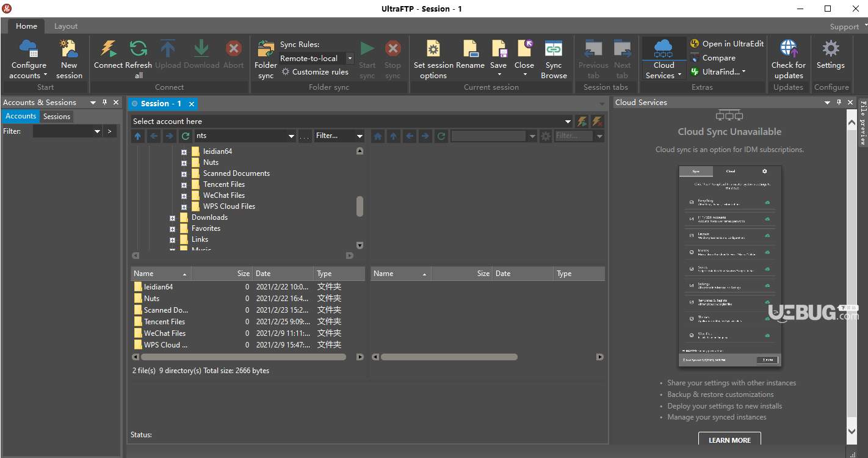Screen dimensions: 868x458
Task: Click Open in UltraEdit
Action: click(x=727, y=43)
